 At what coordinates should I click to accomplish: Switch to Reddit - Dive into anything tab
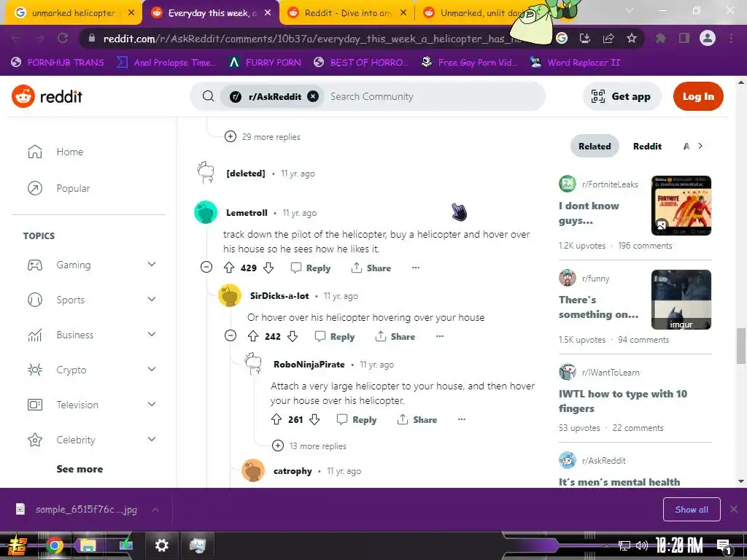[347, 13]
